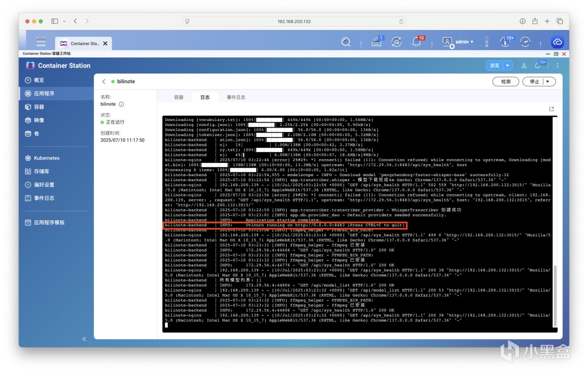This screenshot has height=372, width=588.
Task: Minimize the Container Station window
Action: click(548, 54)
